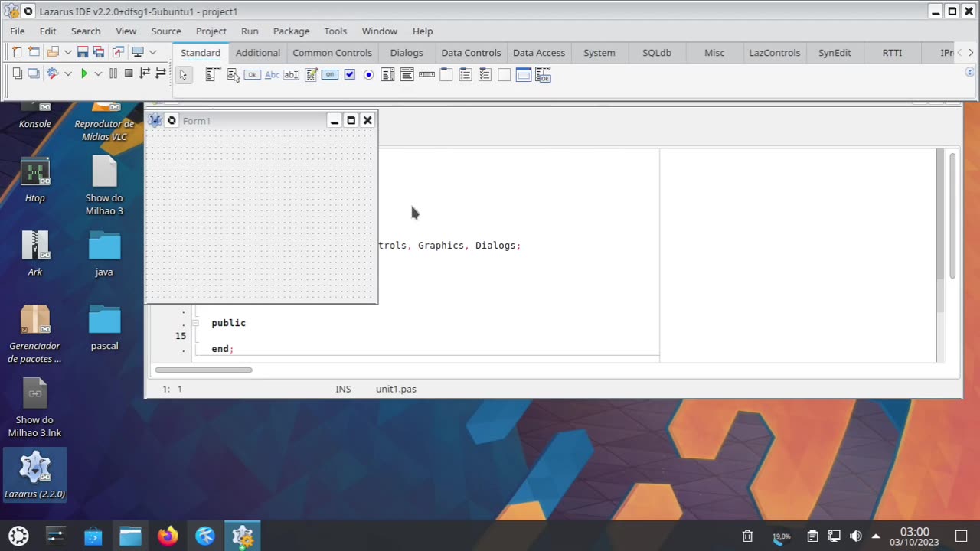Image resolution: width=980 pixels, height=551 pixels.
Task: Open the File menu
Action: [x=18, y=31]
